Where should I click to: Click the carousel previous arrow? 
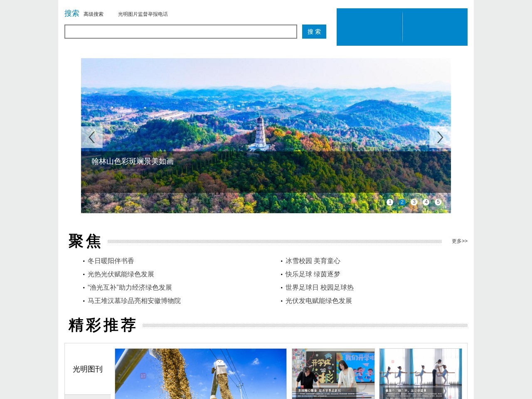point(92,137)
